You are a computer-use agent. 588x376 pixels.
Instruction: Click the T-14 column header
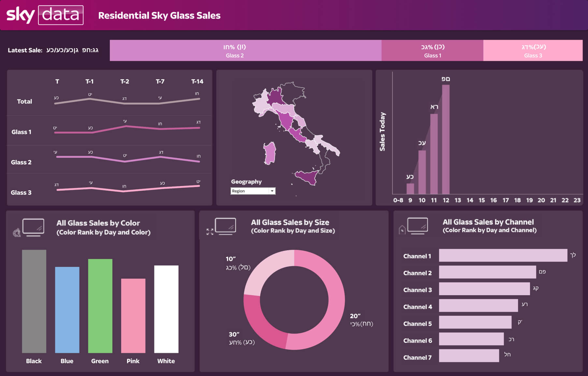197,81
